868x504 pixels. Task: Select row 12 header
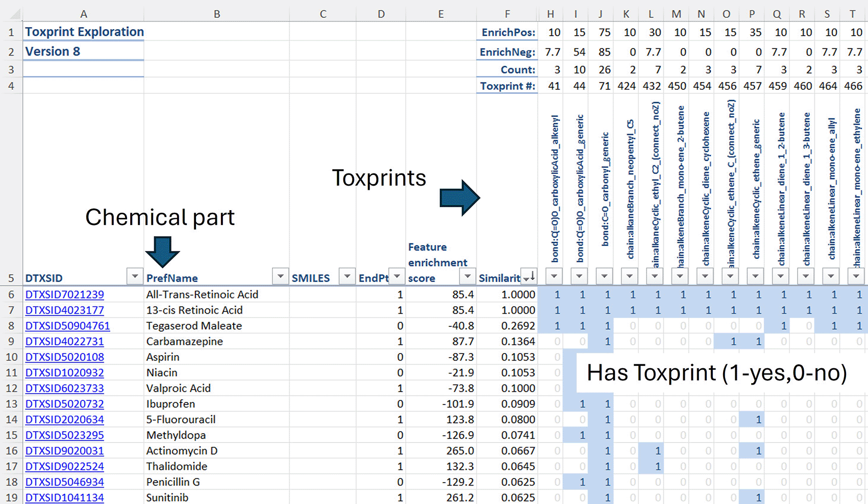[11, 388]
